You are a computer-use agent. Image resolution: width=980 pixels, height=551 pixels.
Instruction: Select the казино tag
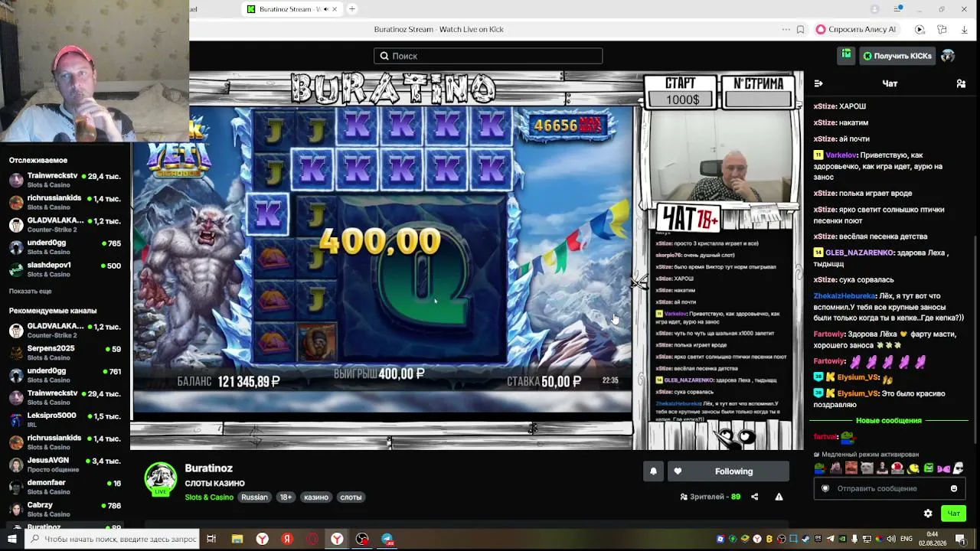[316, 497]
